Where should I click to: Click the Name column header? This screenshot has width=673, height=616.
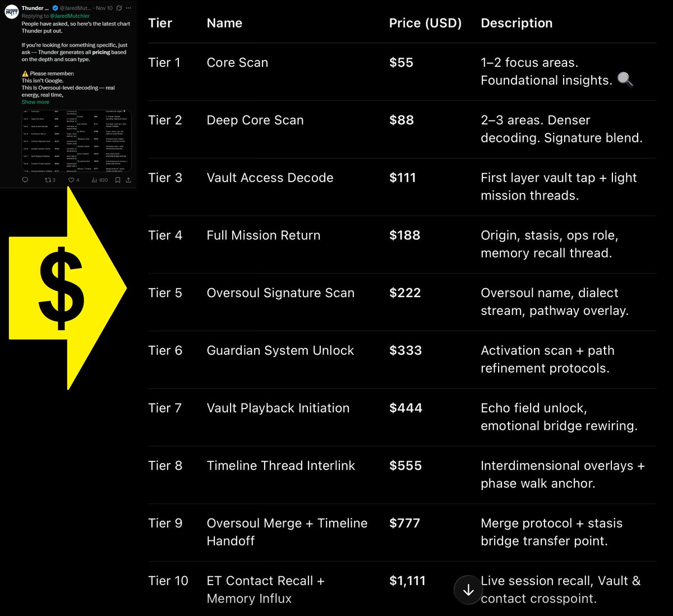pyautogui.click(x=224, y=23)
